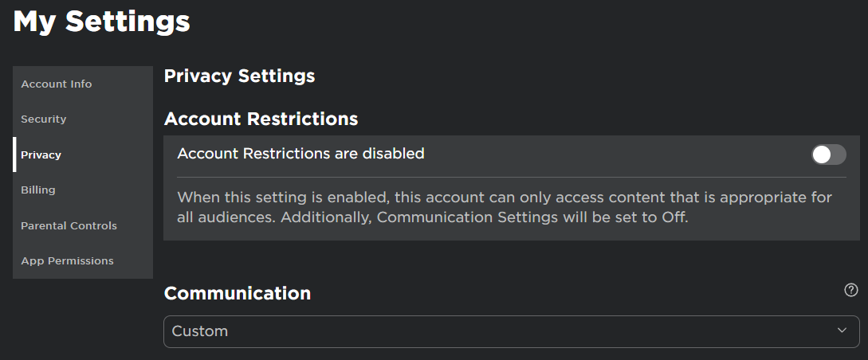Click the 'Account Restrictions are disabled' label
The width and height of the screenshot is (868, 360).
pos(300,154)
